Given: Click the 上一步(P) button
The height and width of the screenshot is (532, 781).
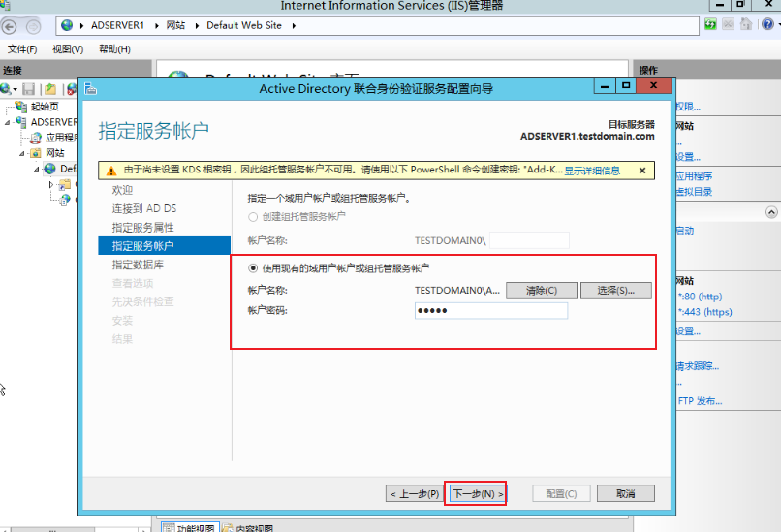Looking at the screenshot, I should tap(415, 493).
